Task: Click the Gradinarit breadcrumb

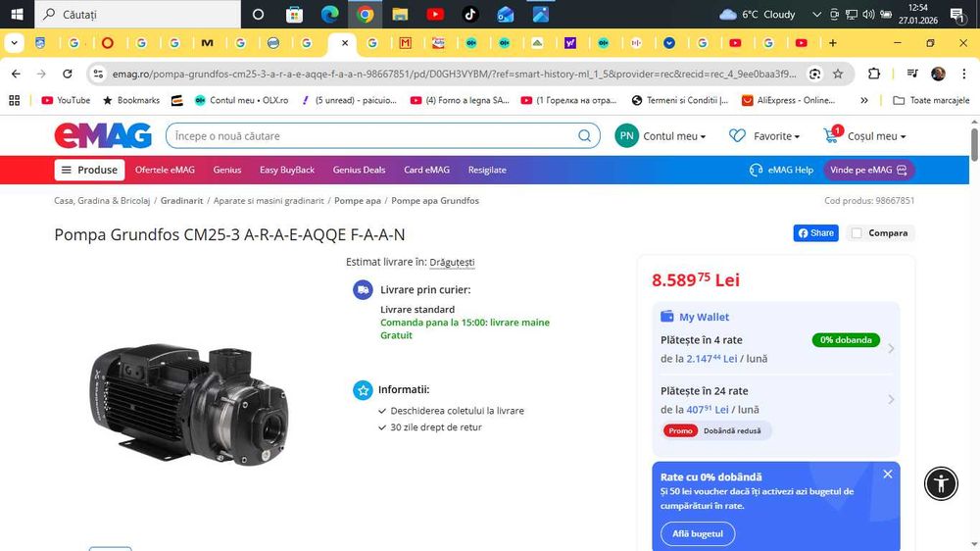Action: click(182, 201)
